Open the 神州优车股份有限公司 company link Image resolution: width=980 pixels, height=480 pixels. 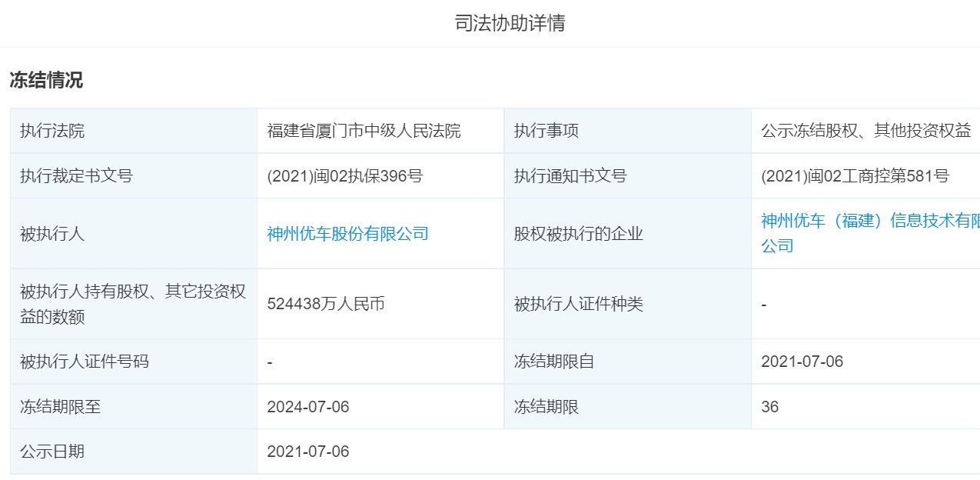(347, 234)
